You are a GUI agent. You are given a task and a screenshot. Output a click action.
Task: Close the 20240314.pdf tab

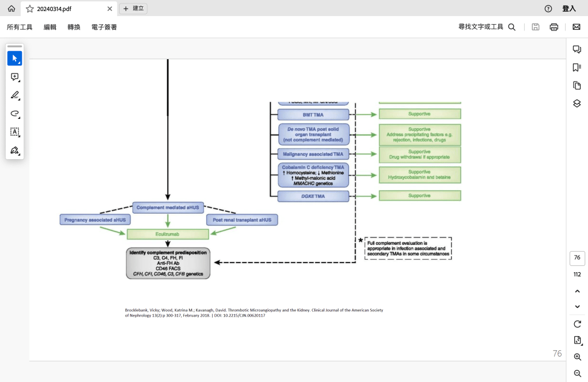coord(110,9)
